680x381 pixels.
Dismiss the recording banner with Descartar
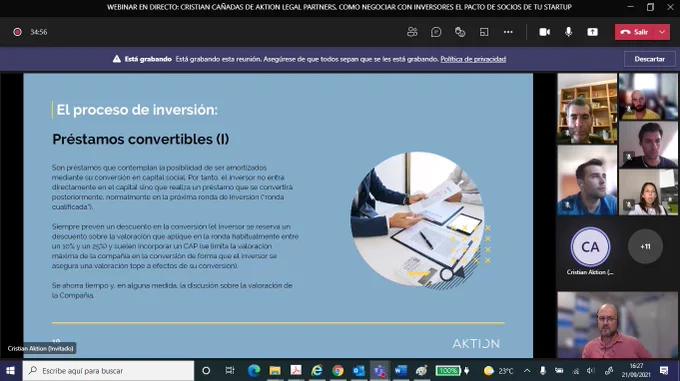[649, 59]
